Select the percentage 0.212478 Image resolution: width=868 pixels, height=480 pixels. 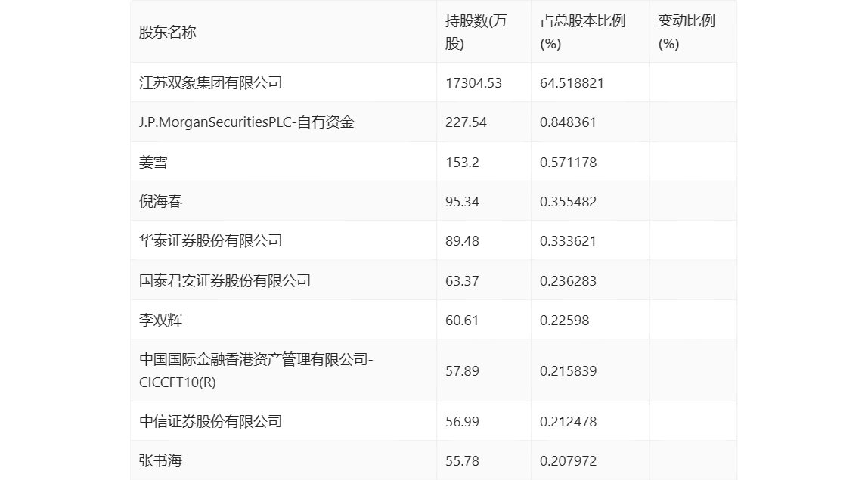point(569,421)
